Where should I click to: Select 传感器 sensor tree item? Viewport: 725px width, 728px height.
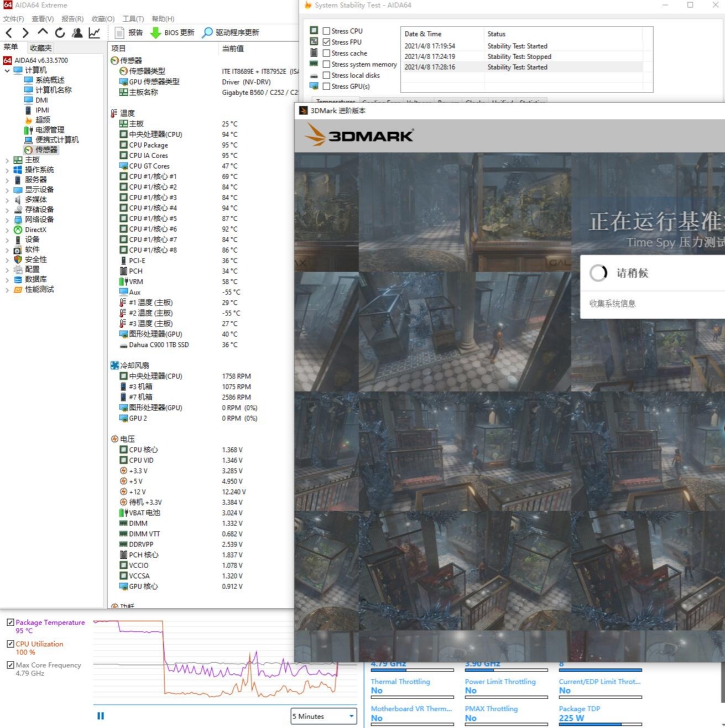pyautogui.click(x=46, y=150)
